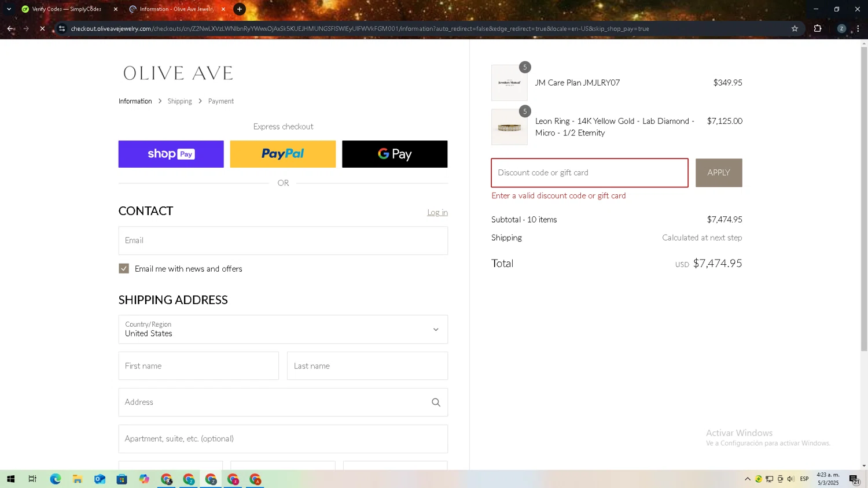Screen dimensions: 868x488
Task: Open Microsoft Store from taskbar
Action: (x=122, y=479)
